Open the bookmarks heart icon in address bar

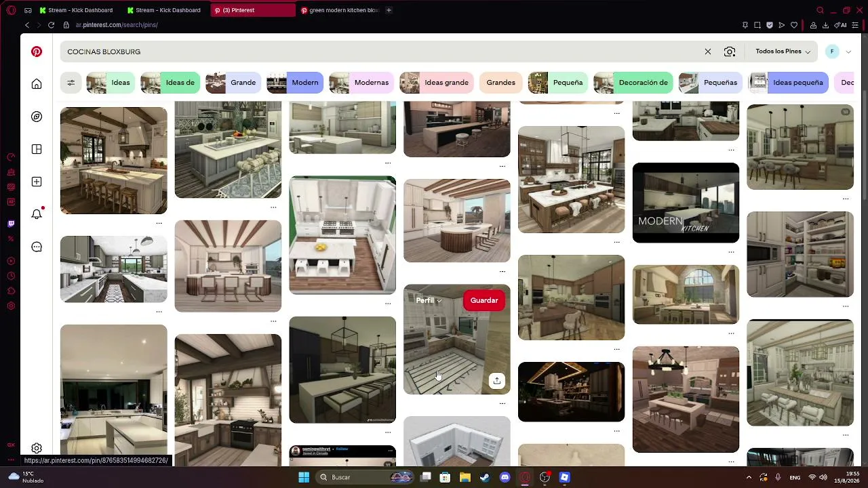(x=794, y=25)
